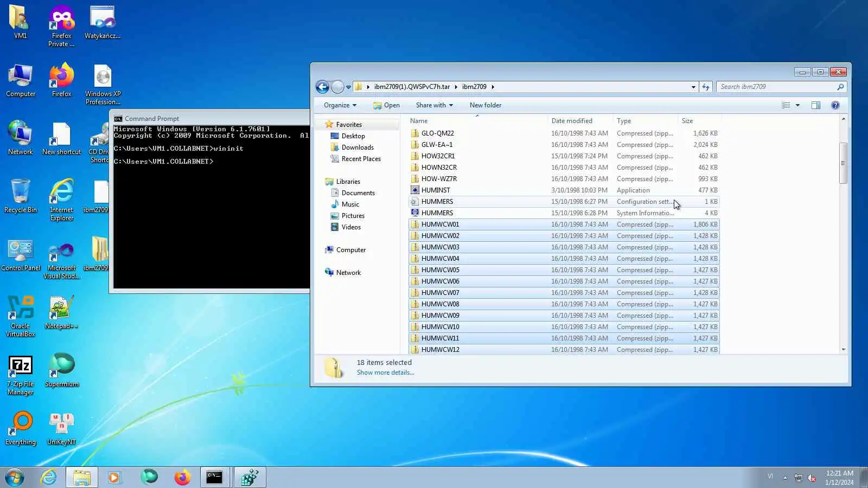Click the New folder button
Image resolution: width=868 pixels, height=488 pixels.
(486, 105)
